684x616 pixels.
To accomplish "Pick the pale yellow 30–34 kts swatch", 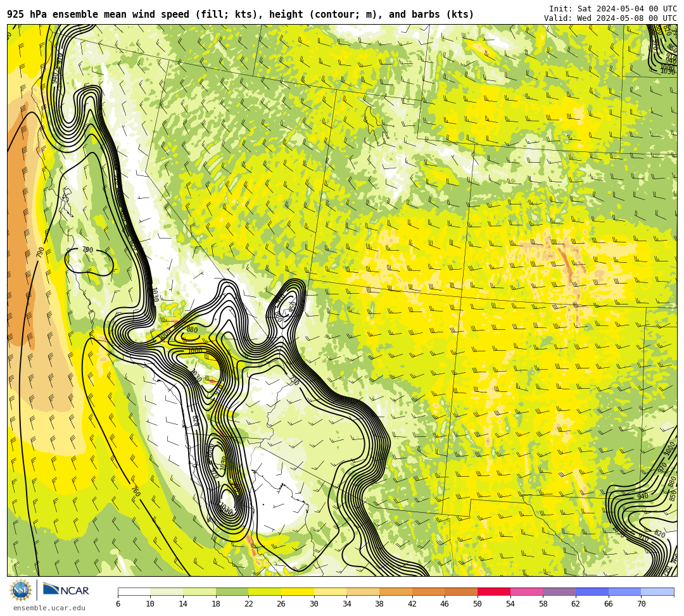I will pyautogui.click(x=330, y=591).
